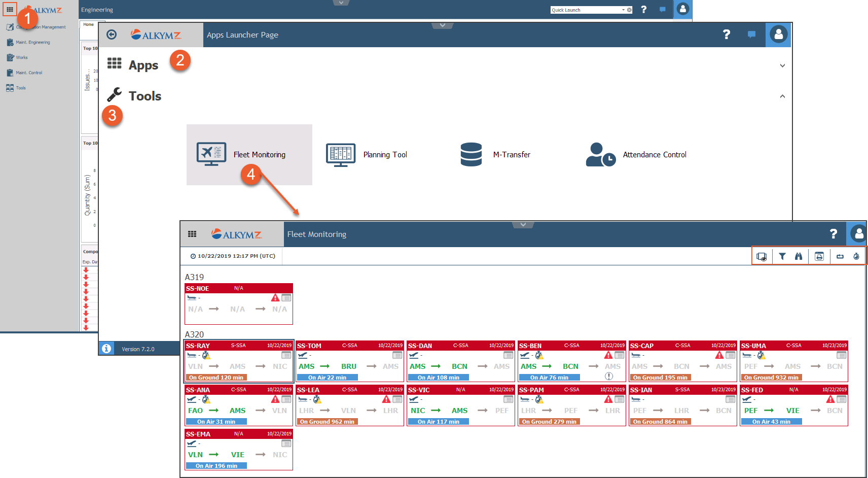868x478 pixels.
Task: Select SS-NOE aircraft card header
Action: click(x=239, y=288)
